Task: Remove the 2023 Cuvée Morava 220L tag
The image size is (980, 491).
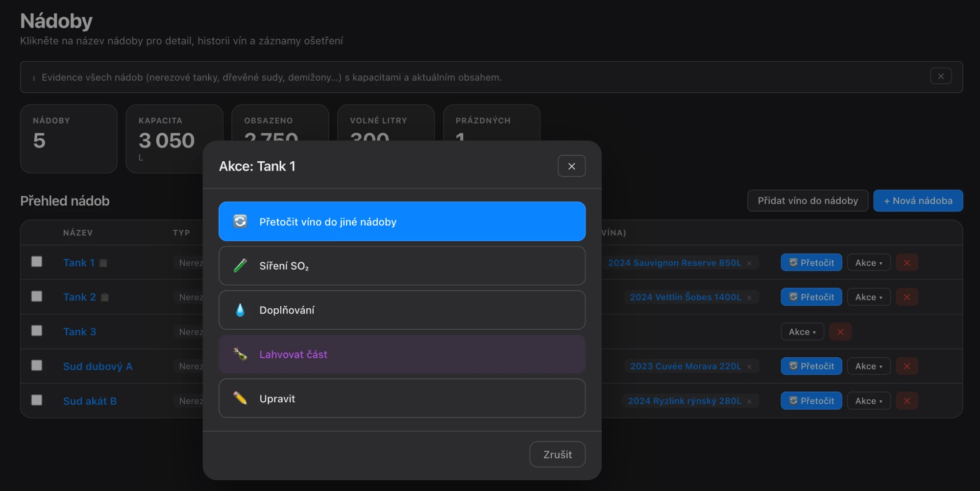Action: click(x=749, y=367)
